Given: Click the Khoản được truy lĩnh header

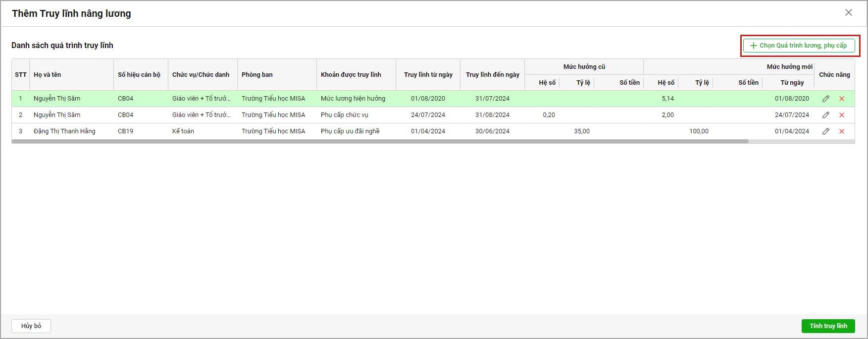Looking at the screenshot, I should click(351, 75).
